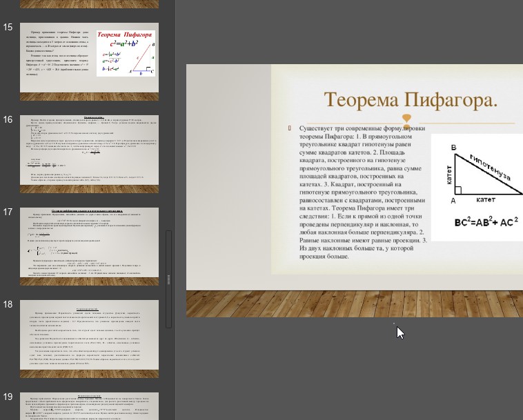Viewport: 523px width, 420px height.
Task: Click the formula 'BC²=AB²+AC²' in the image
Action: (486, 221)
